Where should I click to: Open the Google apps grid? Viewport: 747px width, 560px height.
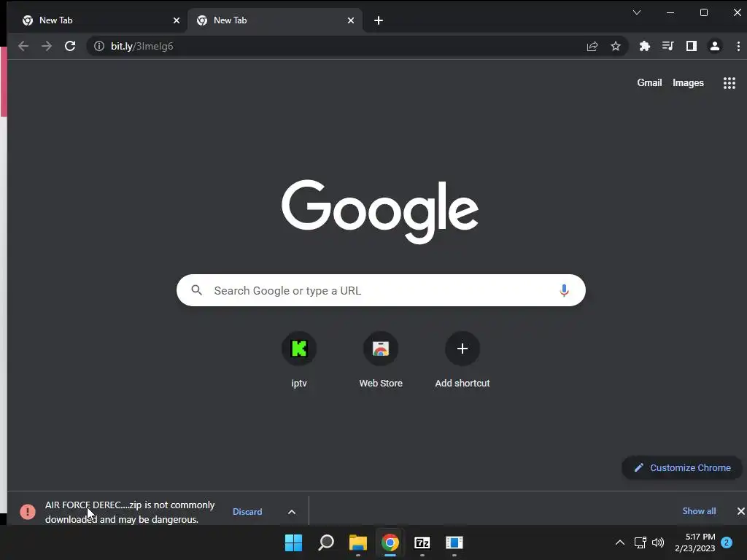pos(729,83)
